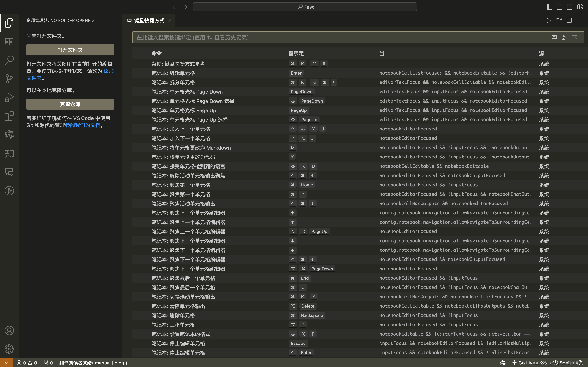588x367 pixels.
Task: Open the Zhihu (知) sidebar icon
Action: pos(9,153)
